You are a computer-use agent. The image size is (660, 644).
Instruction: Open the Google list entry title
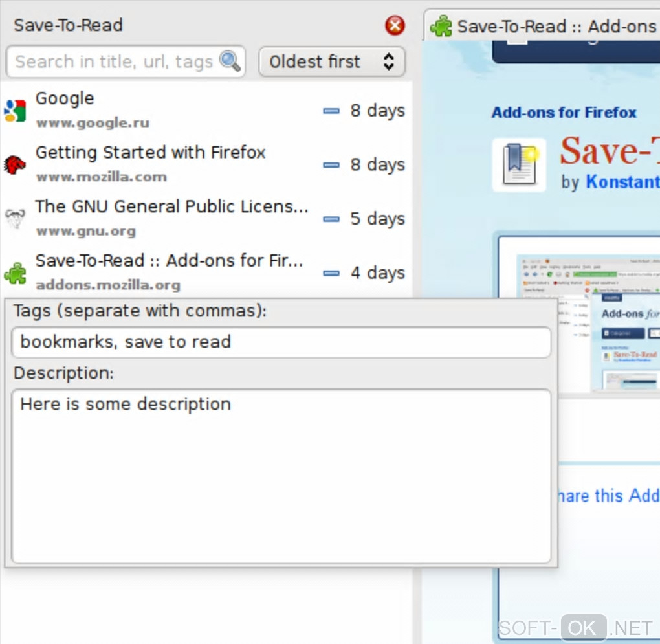coord(65,98)
